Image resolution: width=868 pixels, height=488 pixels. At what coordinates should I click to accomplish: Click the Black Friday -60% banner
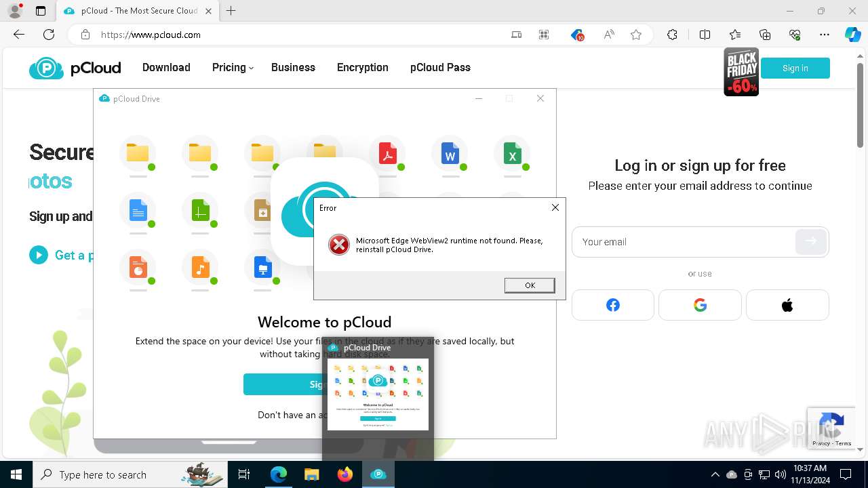[741, 72]
